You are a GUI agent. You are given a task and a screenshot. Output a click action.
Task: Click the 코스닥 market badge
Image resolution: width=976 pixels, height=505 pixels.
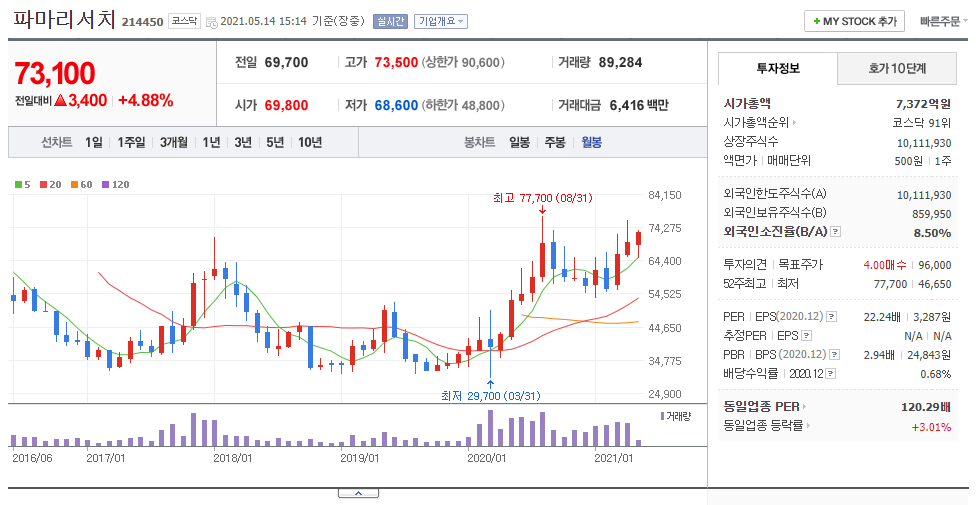point(184,21)
